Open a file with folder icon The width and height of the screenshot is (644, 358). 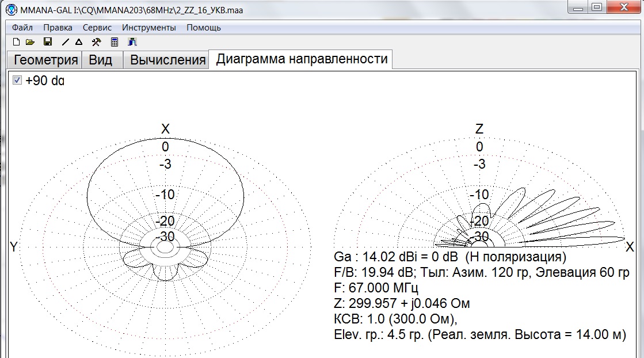[30, 42]
